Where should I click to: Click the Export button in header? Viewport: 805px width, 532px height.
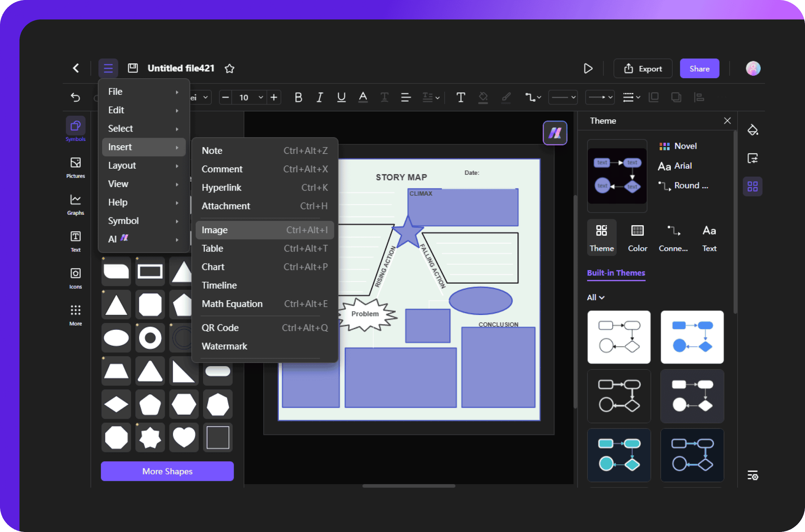point(645,68)
